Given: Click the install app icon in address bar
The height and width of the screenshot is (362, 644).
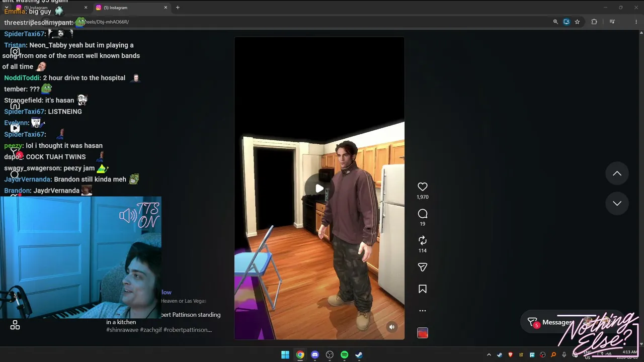Looking at the screenshot, I should point(567,22).
